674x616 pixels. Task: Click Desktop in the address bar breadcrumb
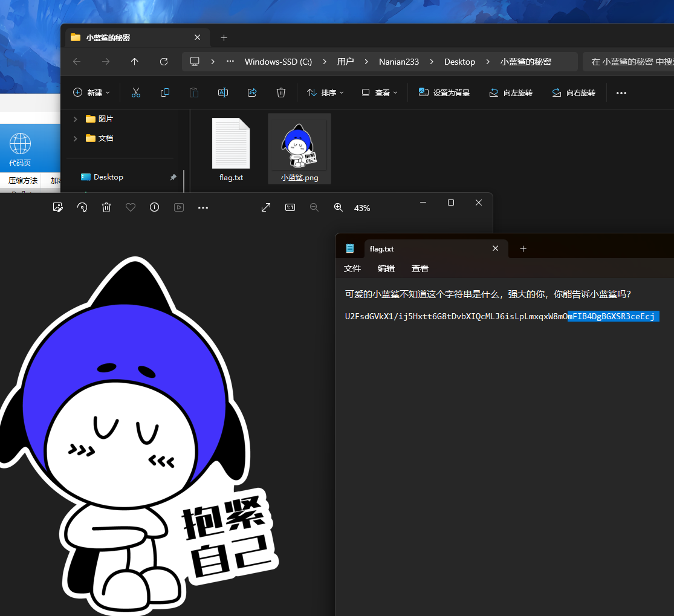[x=459, y=62]
